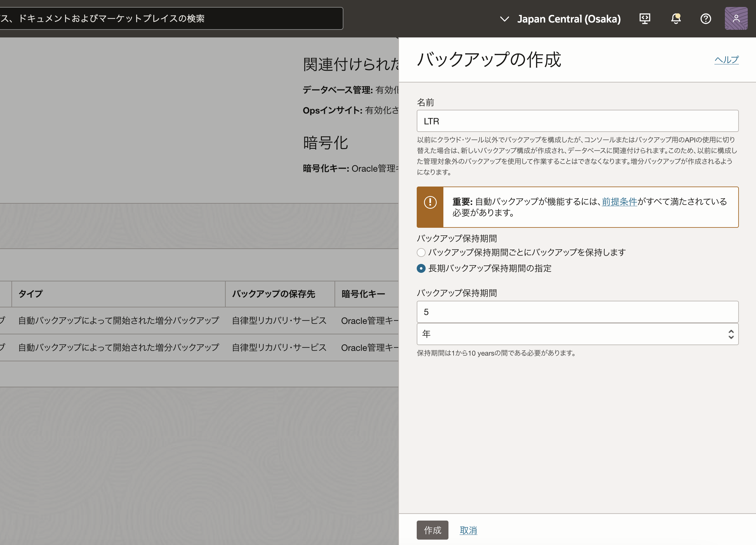
Task: Open the user profile avatar menu
Action: point(736,19)
